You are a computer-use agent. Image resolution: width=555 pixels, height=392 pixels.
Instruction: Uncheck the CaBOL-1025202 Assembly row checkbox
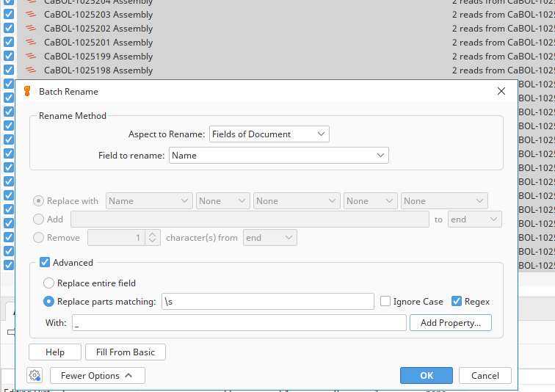tap(9, 29)
